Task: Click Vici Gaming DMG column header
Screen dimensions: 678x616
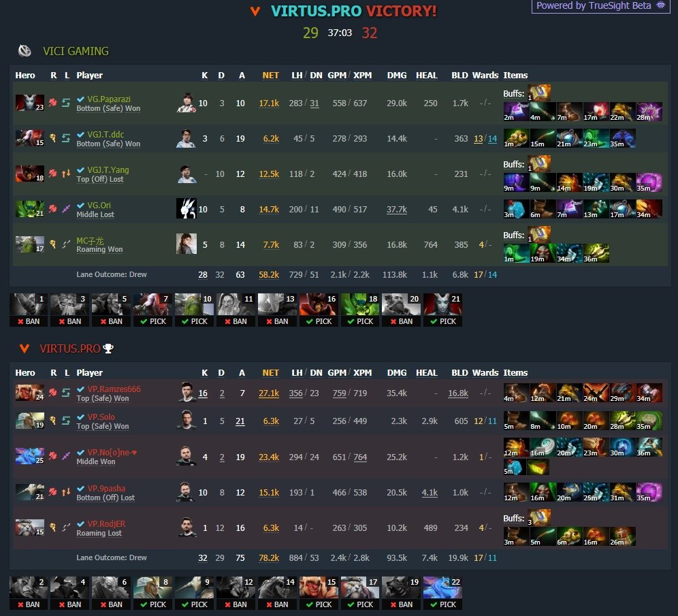Action: pos(396,76)
